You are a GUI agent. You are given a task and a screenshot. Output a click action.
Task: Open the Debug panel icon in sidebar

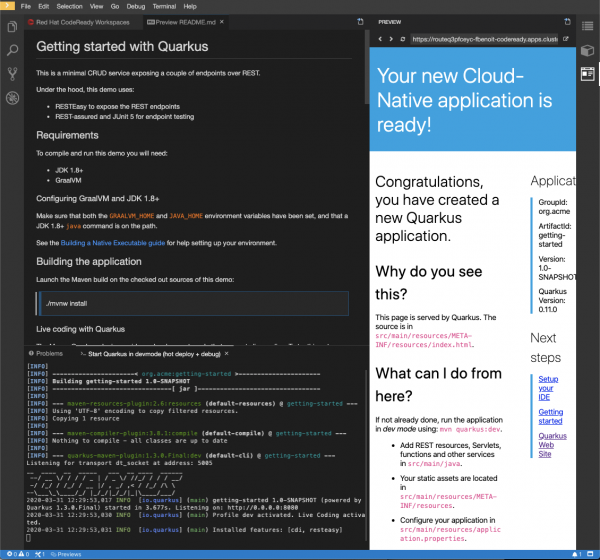[12, 97]
